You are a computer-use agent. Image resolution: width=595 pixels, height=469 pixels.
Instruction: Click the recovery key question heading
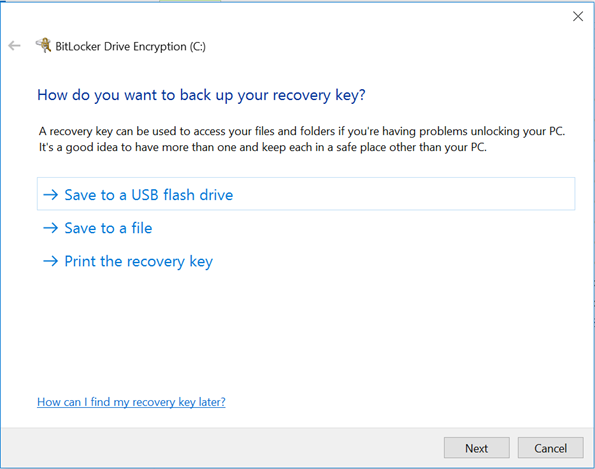click(201, 95)
